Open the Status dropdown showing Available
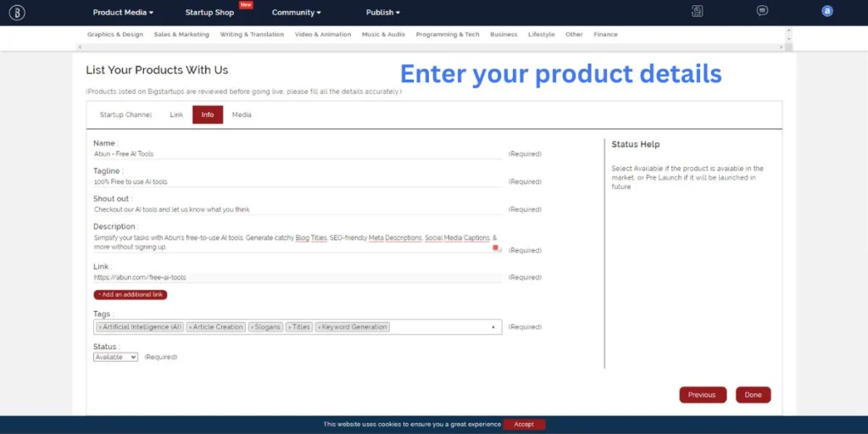 click(115, 357)
